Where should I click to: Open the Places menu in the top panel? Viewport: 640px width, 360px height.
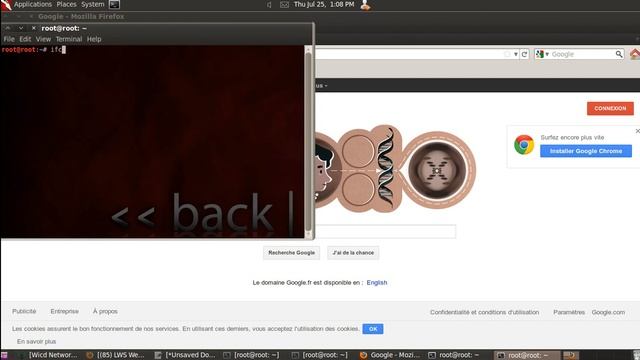point(67,4)
